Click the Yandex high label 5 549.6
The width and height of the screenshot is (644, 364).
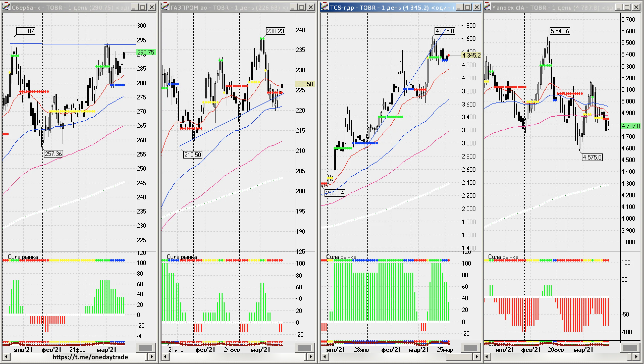pos(560,31)
